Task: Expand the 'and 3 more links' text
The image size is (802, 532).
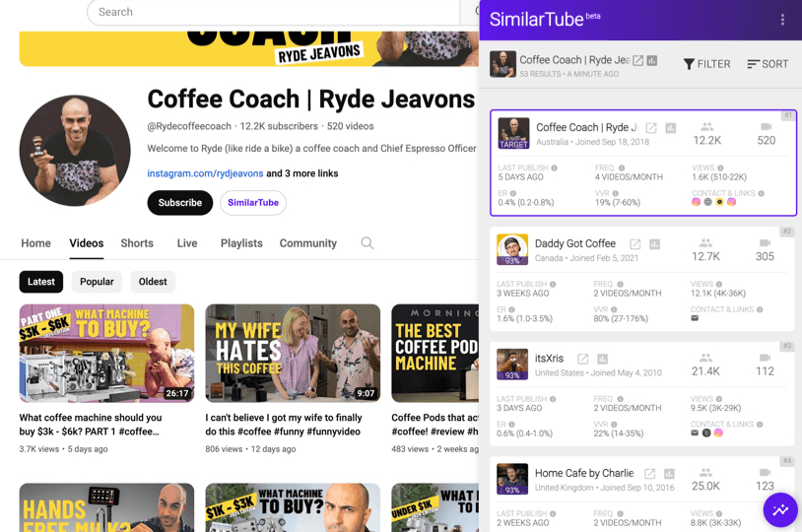Action: [301, 173]
